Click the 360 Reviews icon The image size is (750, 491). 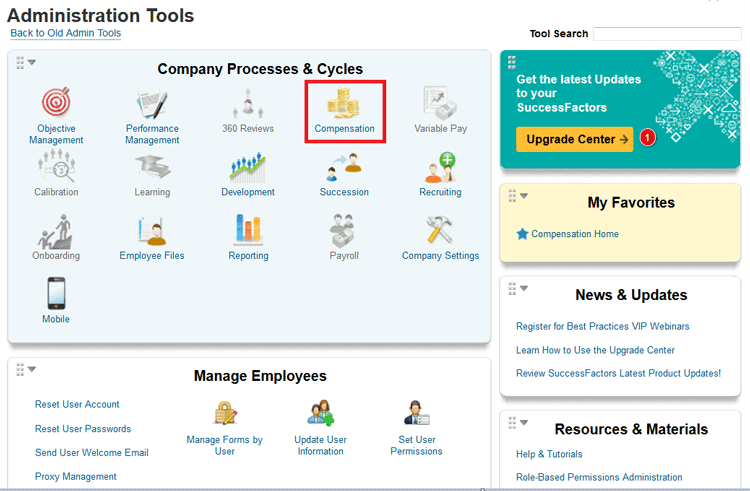[248, 103]
